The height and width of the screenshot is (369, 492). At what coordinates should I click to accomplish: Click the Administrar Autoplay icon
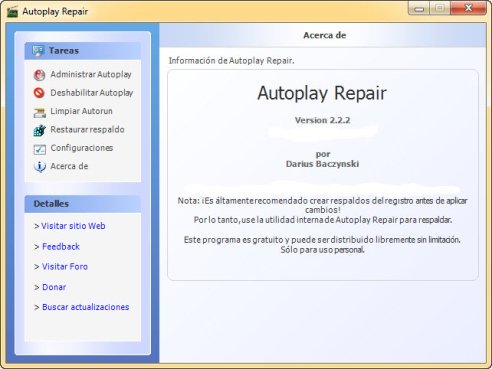(39, 75)
